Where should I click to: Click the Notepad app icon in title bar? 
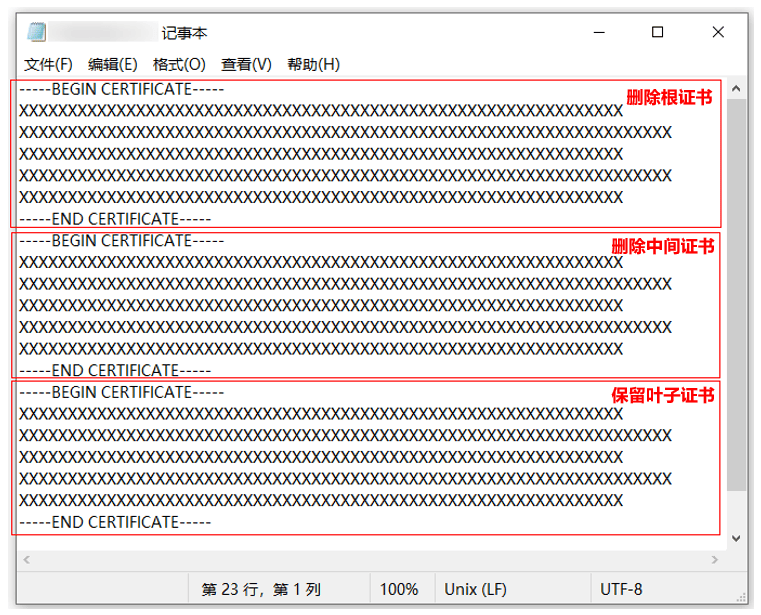coord(37,33)
